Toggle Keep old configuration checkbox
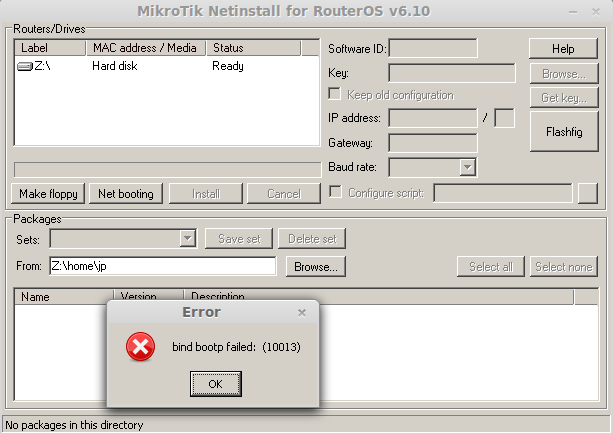Image resolution: width=613 pixels, height=434 pixels. (335, 94)
